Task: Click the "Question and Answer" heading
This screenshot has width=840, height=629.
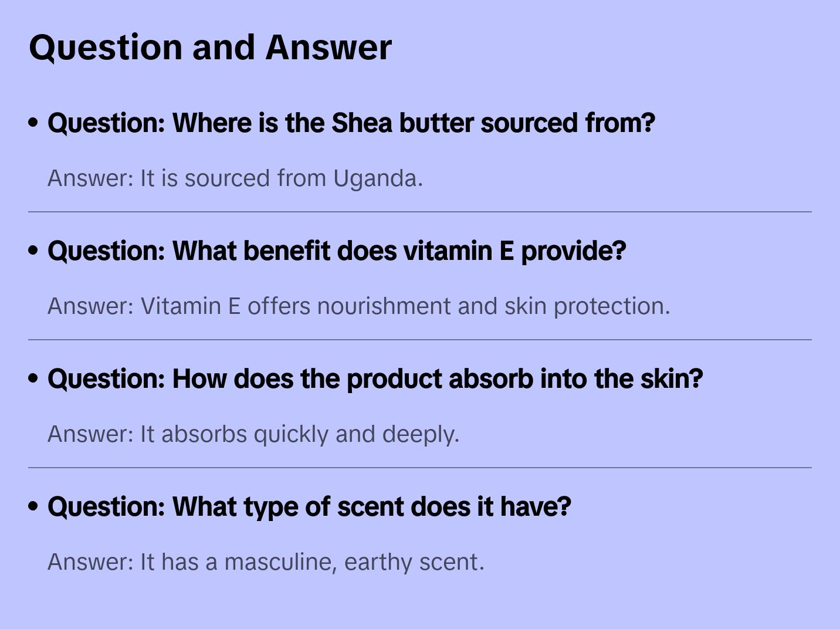Action: (x=210, y=47)
